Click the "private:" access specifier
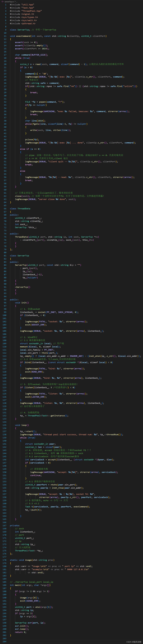 click(15, 525)
